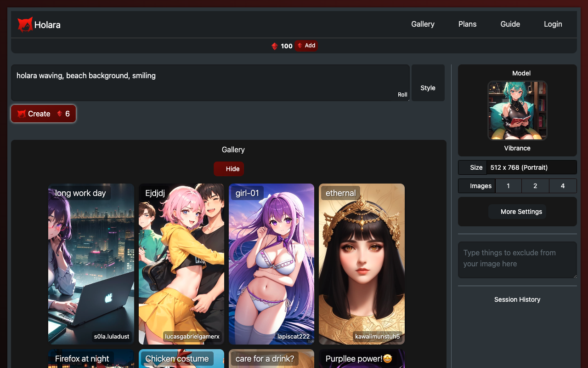Roll a random prompt
588x368 pixels.
point(402,95)
